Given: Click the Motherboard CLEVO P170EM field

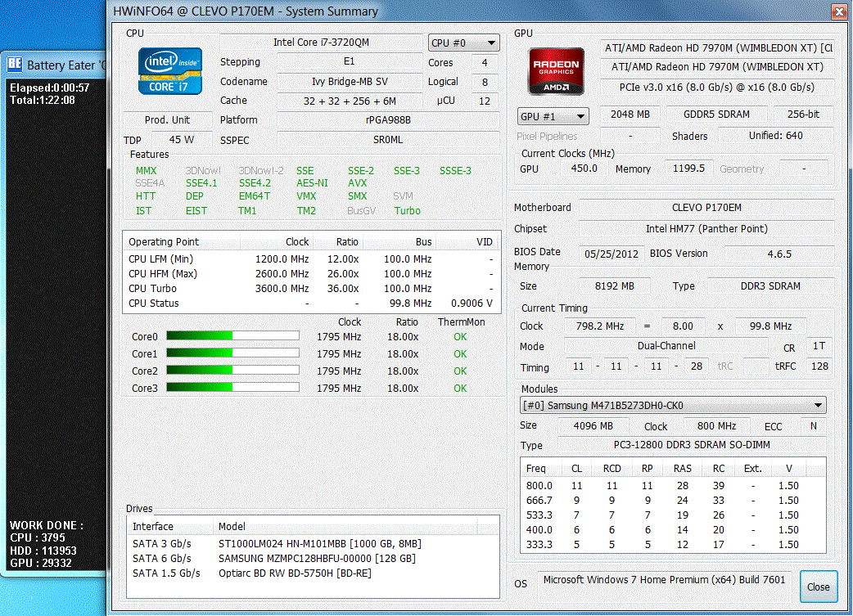Looking at the screenshot, I should click(706, 207).
